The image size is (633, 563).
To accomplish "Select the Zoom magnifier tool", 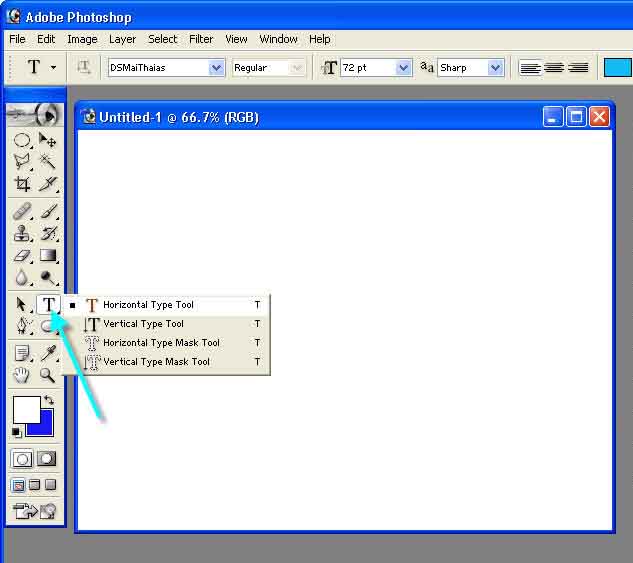I will (x=48, y=375).
